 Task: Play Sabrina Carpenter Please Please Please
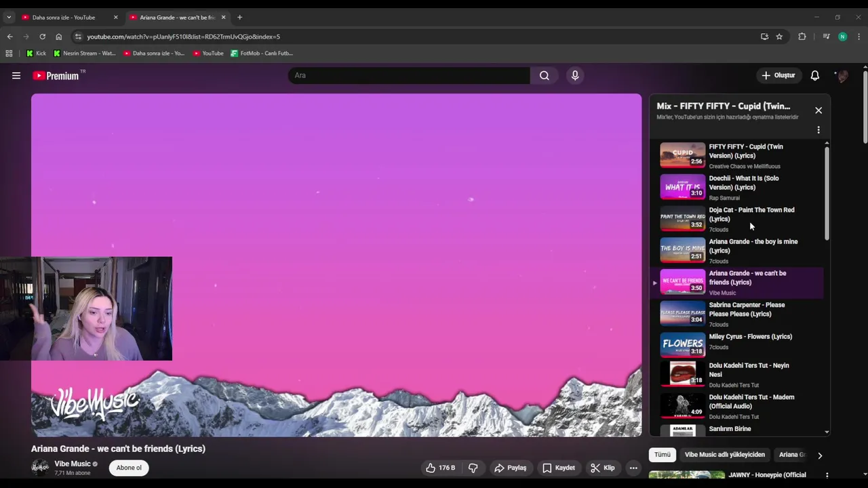737,314
